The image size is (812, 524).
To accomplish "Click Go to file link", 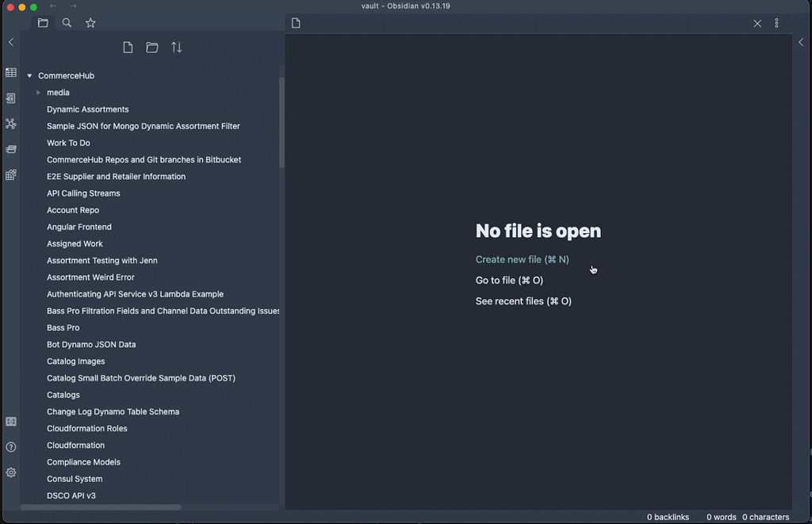I will click(509, 280).
